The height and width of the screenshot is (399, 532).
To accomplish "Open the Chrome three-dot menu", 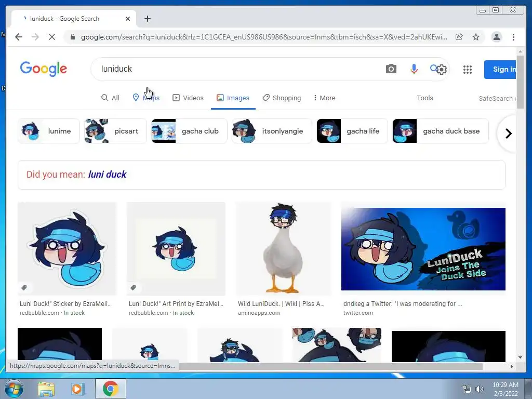I will (x=513, y=37).
